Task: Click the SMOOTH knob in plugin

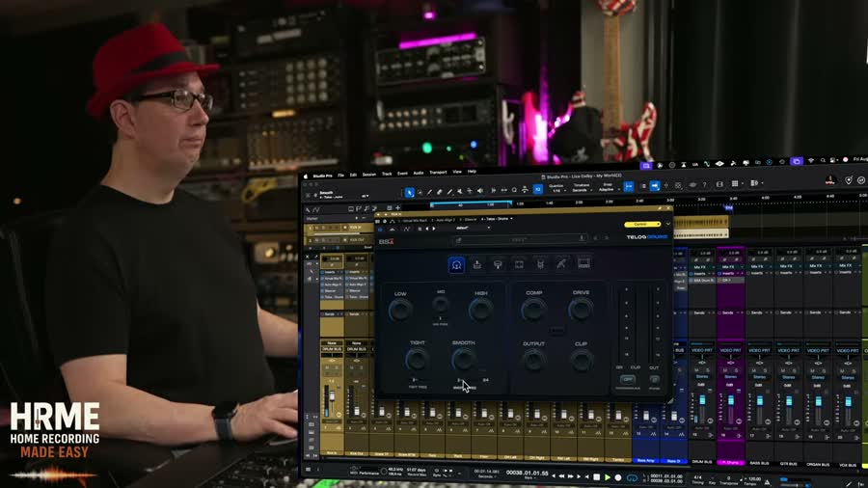Action: (x=463, y=360)
